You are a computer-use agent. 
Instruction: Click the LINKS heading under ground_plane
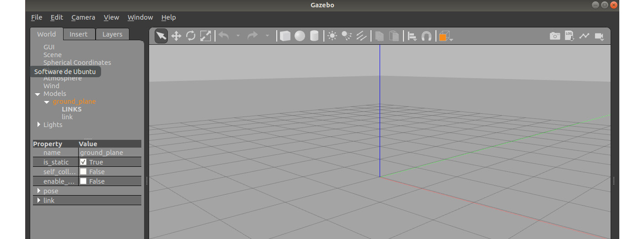[72, 109]
